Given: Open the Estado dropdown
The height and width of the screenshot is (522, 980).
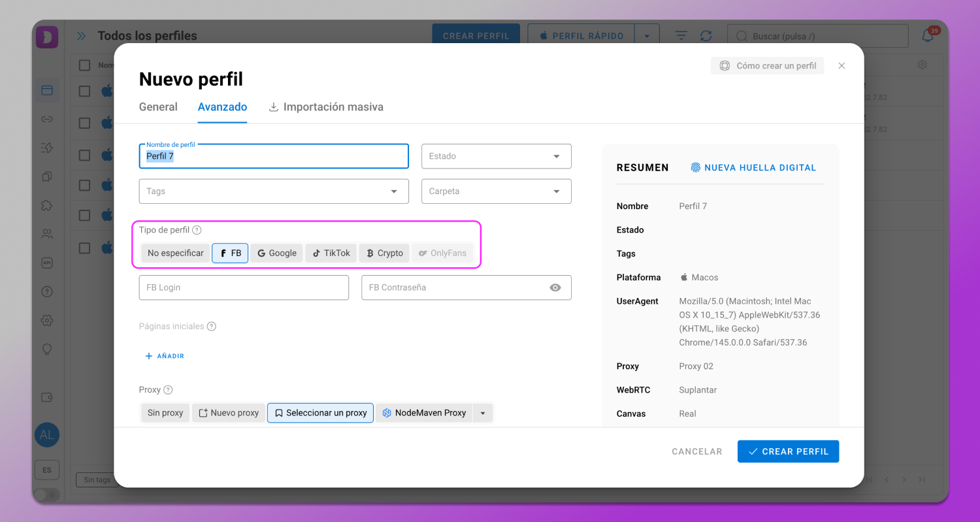Looking at the screenshot, I should coord(497,156).
